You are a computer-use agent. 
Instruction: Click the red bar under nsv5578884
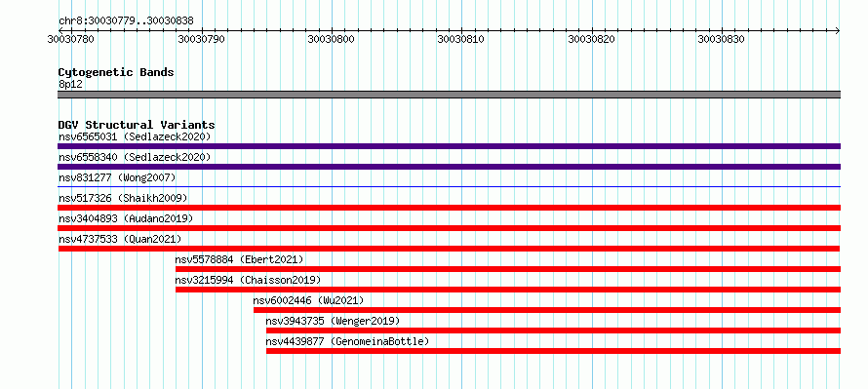508,269
